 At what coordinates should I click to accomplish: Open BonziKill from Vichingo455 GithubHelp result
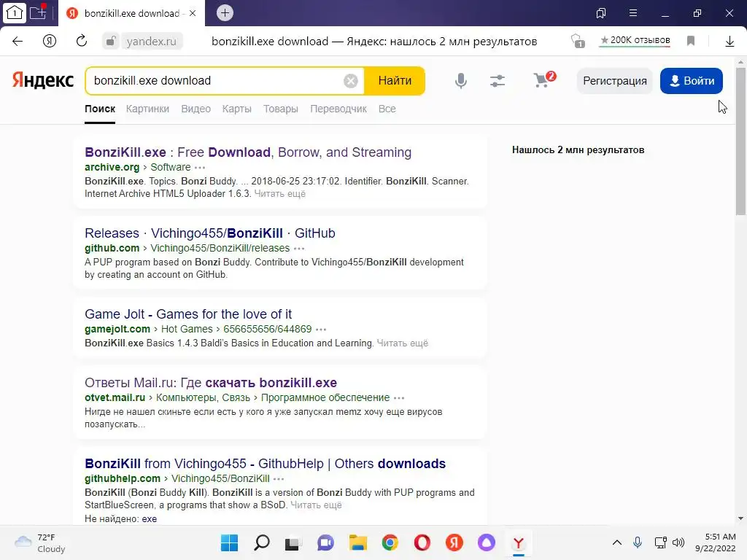265,464
